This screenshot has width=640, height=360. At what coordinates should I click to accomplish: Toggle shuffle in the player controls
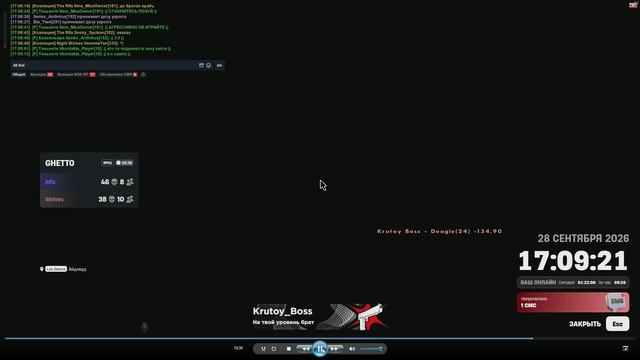263,349
